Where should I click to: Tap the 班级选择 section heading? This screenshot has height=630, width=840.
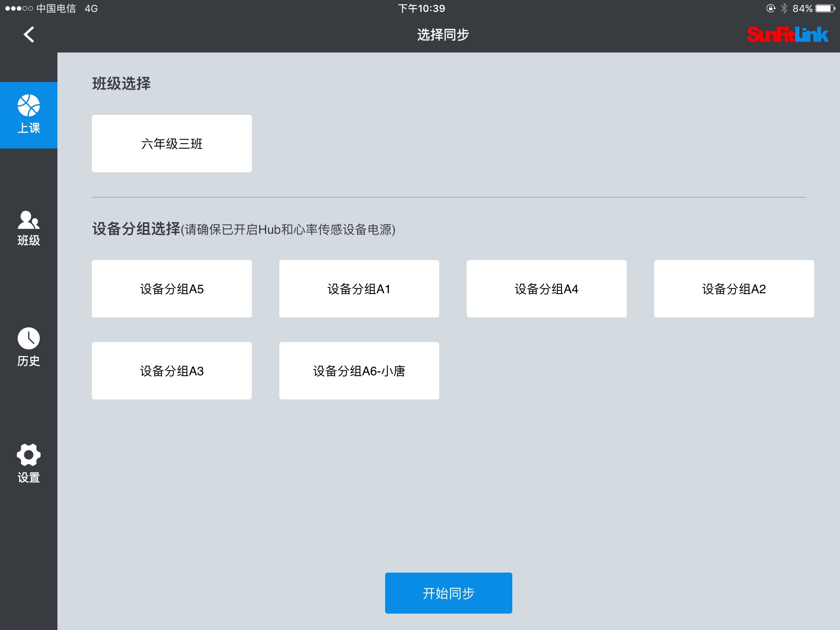pos(121,84)
